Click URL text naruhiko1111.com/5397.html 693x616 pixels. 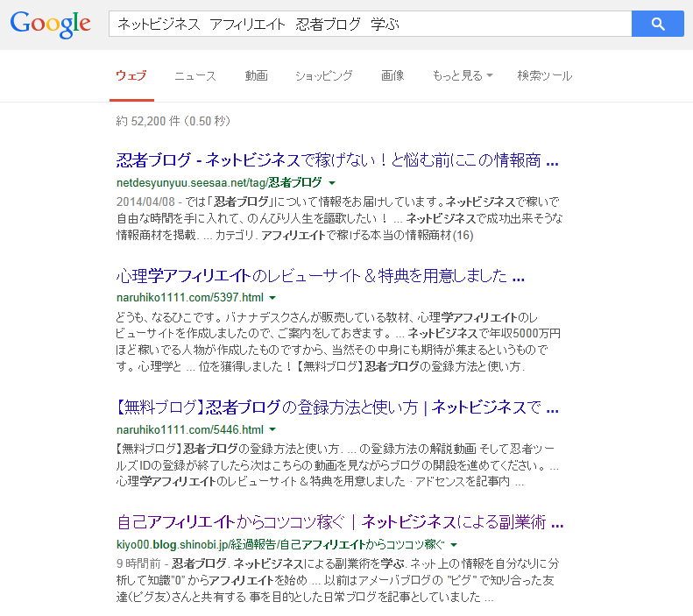pyautogui.click(x=190, y=298)
